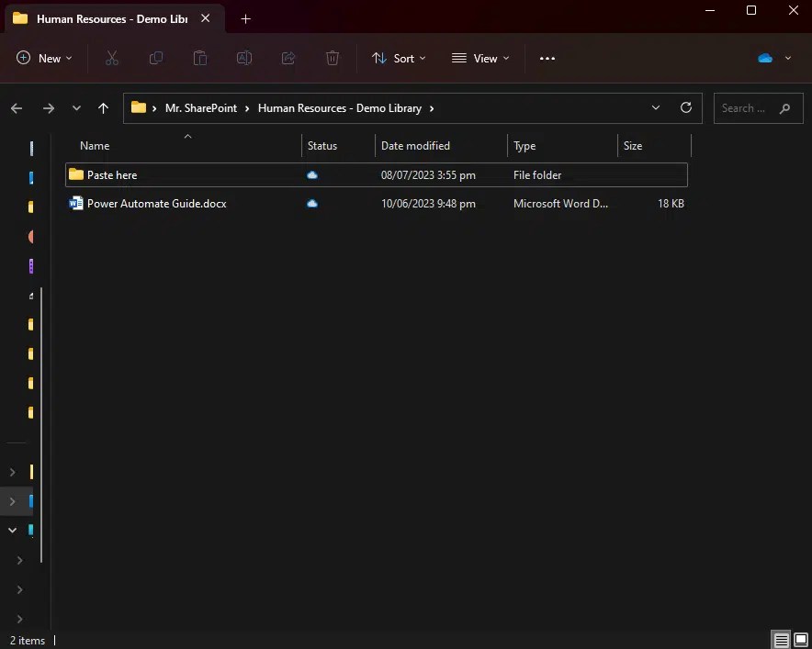This screenshot has height=649, width=812.
Task: Open the View dropdown
Action: point(480,58)
